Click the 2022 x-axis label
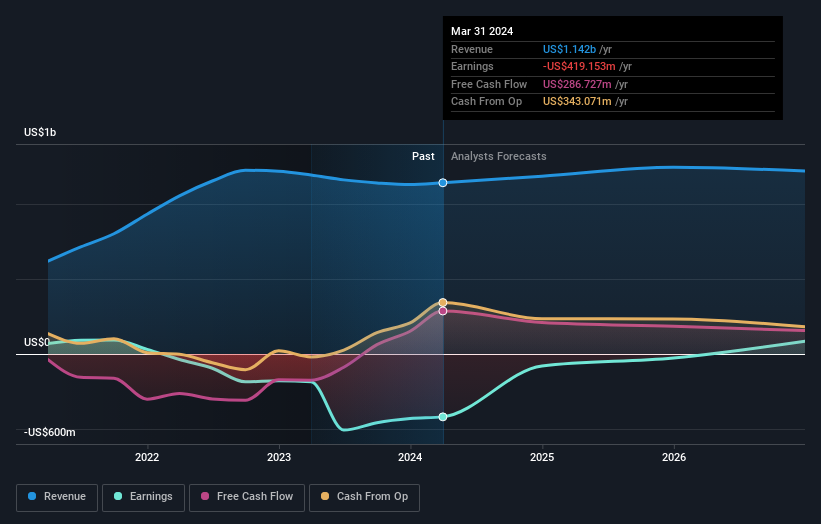Image resolution: width=821 pixels, height=524 pixels. [147, 457]
